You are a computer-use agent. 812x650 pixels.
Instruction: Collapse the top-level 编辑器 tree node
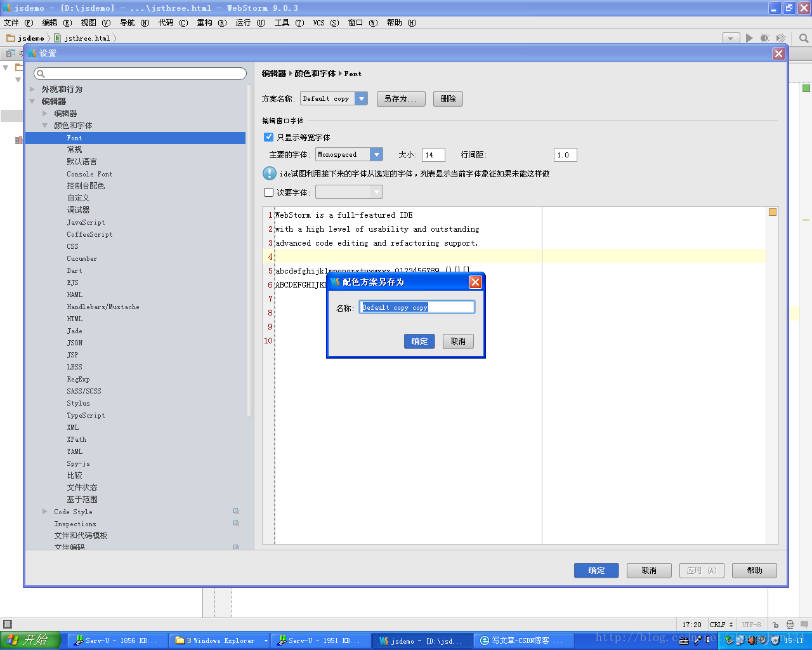pyautogui.click(x=32, y=102)
